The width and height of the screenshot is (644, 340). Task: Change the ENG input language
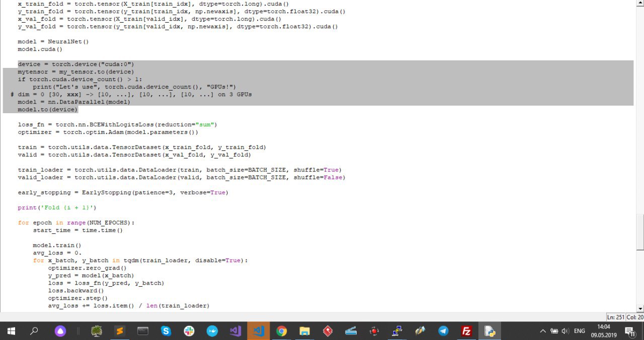point(580,331)
